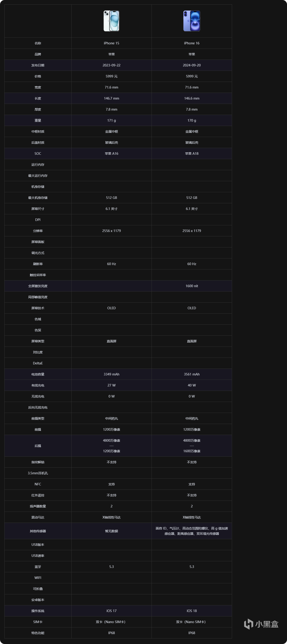Click the iPhone 15 product image
This screenshot has width=287, height=644.
pyautogui.click(x=112, y=21)
